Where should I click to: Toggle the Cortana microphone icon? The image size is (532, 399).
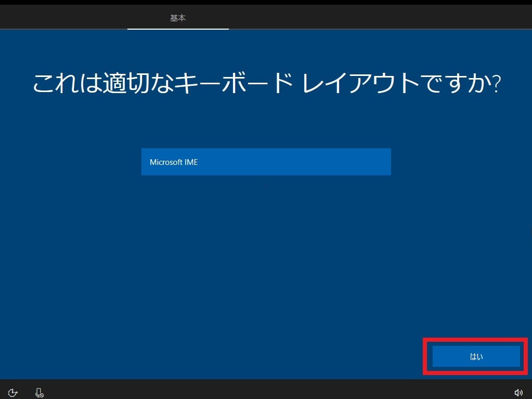(x=40, y=393)
